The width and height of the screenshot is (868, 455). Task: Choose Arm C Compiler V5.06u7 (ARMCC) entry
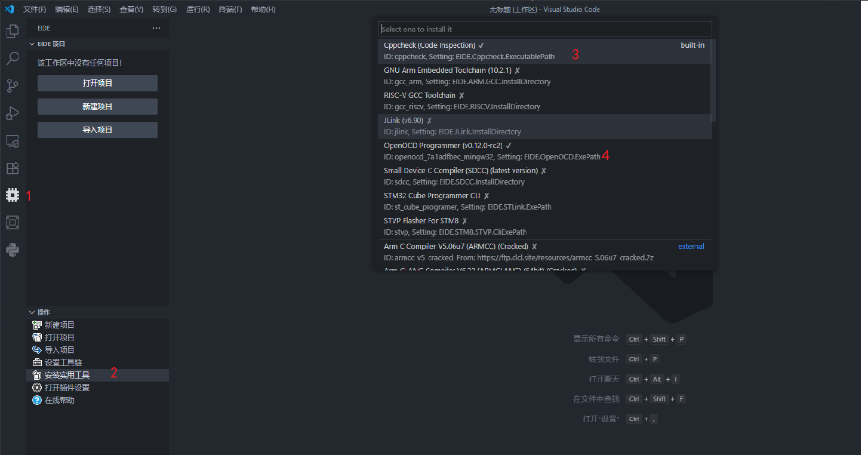coord(545,253)
